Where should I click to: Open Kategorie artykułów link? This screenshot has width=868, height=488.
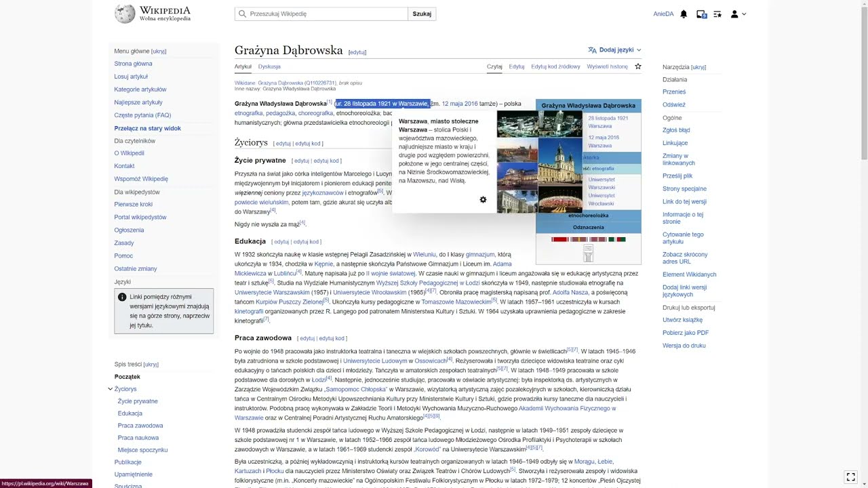tap(140, 89)
